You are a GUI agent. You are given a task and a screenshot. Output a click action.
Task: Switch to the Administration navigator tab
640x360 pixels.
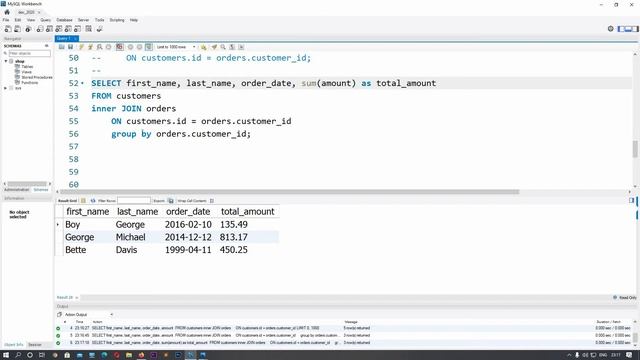coord(17,190)
